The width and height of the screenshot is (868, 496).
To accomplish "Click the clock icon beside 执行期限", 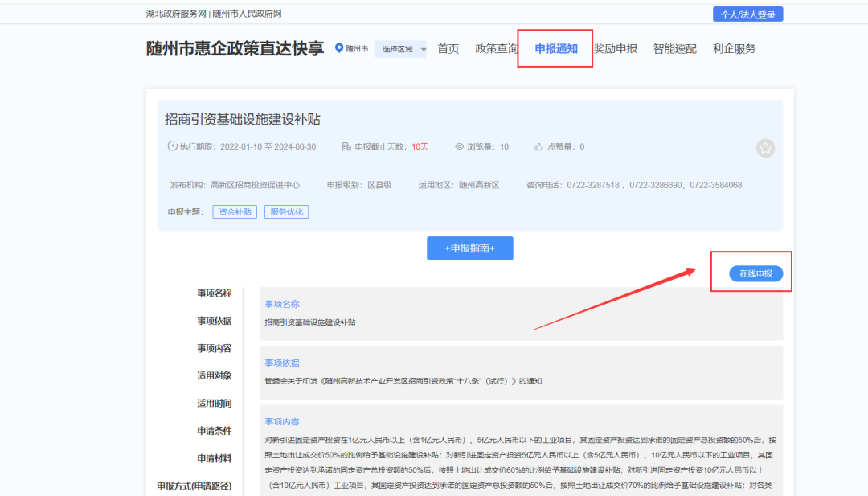I will coord(172,147).
